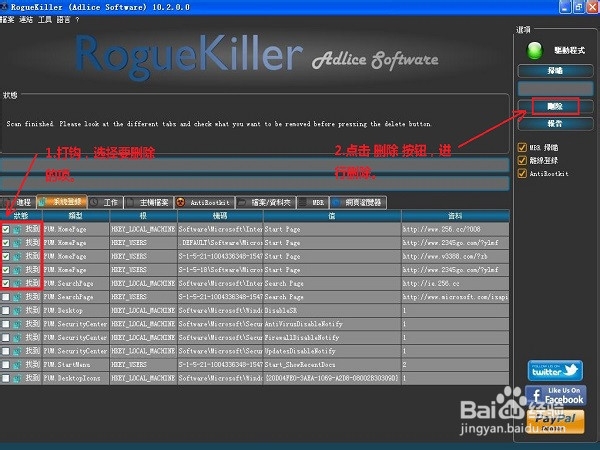This screenshot has width=600, height=450.
Task: Click registry icon in the .DEFAULT HomePage row
Action: coord(17,243)
